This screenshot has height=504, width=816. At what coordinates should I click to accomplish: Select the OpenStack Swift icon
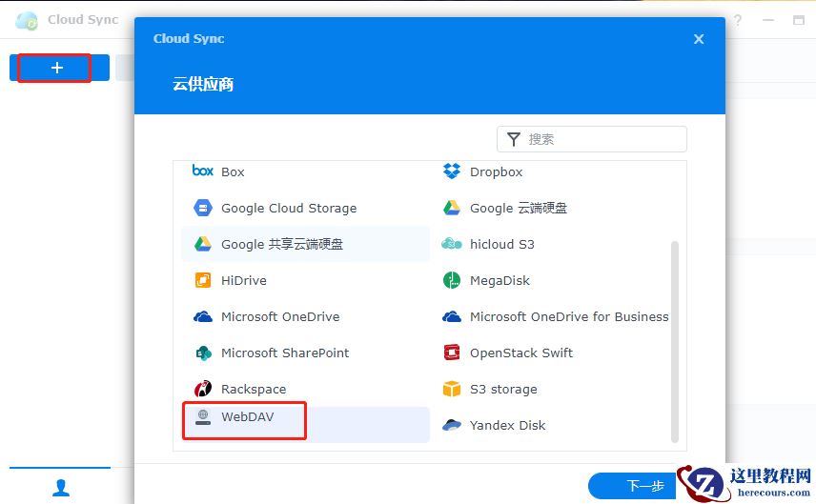452,353
